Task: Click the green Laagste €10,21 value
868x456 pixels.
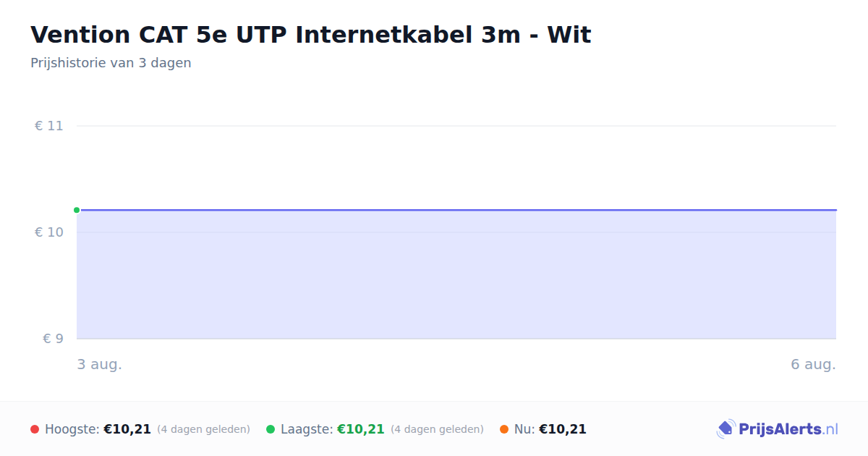Action: pyautogui.click(x=361, y=429)
